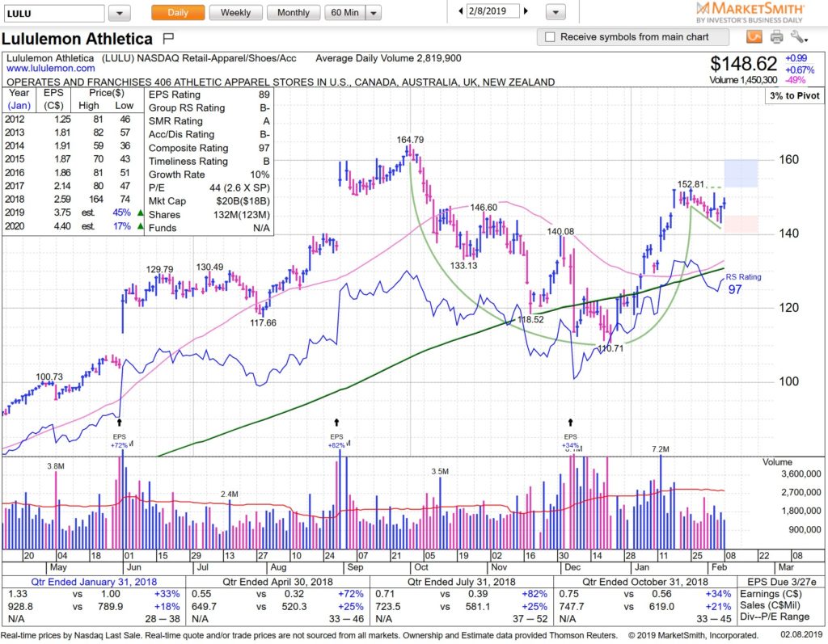This screenshot has height=644, width=828.
Task: Click the 7.2M volume spike label
Action: coord(661,449)
